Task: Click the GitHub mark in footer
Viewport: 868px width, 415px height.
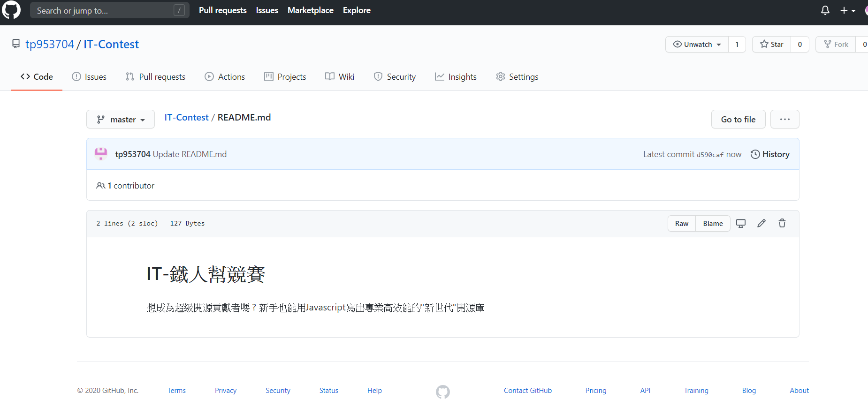Action: pyautogui.click(x=443, y=392)
